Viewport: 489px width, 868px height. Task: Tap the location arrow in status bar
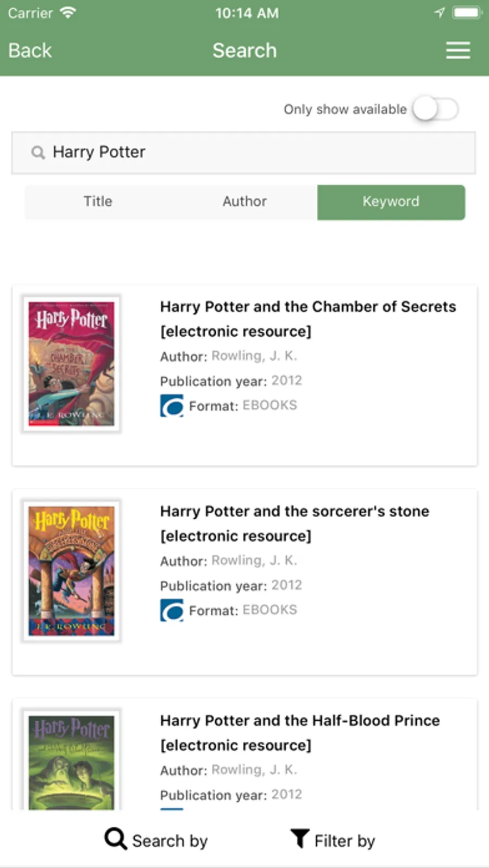coord(440,12)
